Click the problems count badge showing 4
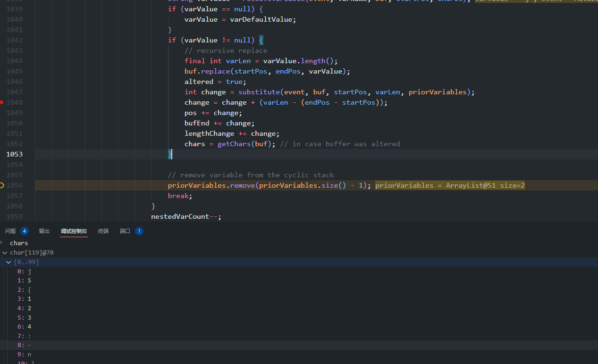 pos(25,231)
